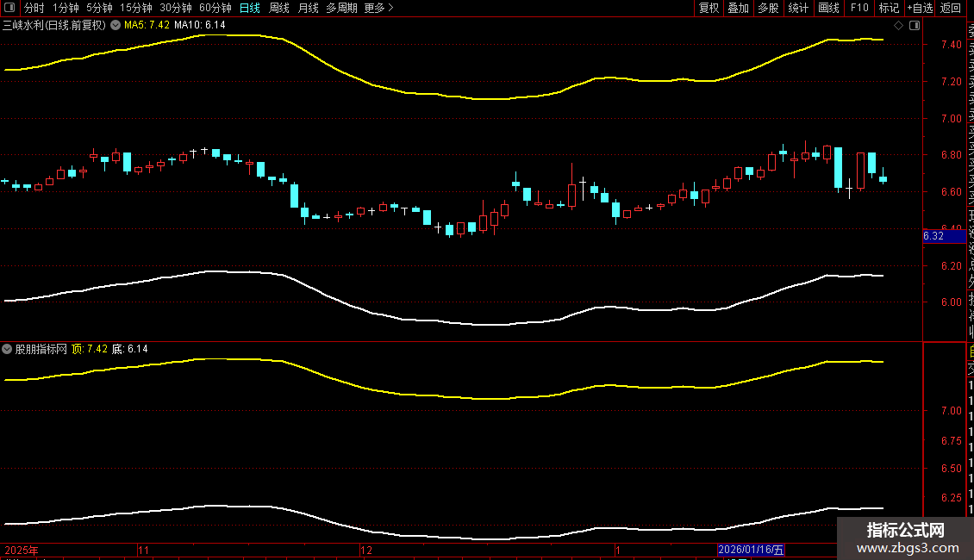974x560 pixels.
Task: Click the 6.00 price axis label
Action: (x=951, y=302)
